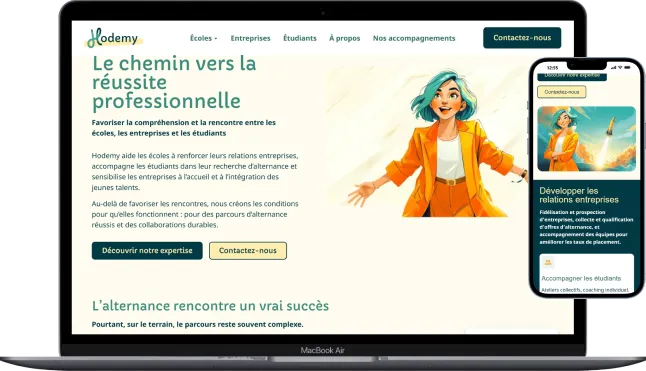Open the Étudiants menu item
Viewport: 646px width, 371px height.
300,38
